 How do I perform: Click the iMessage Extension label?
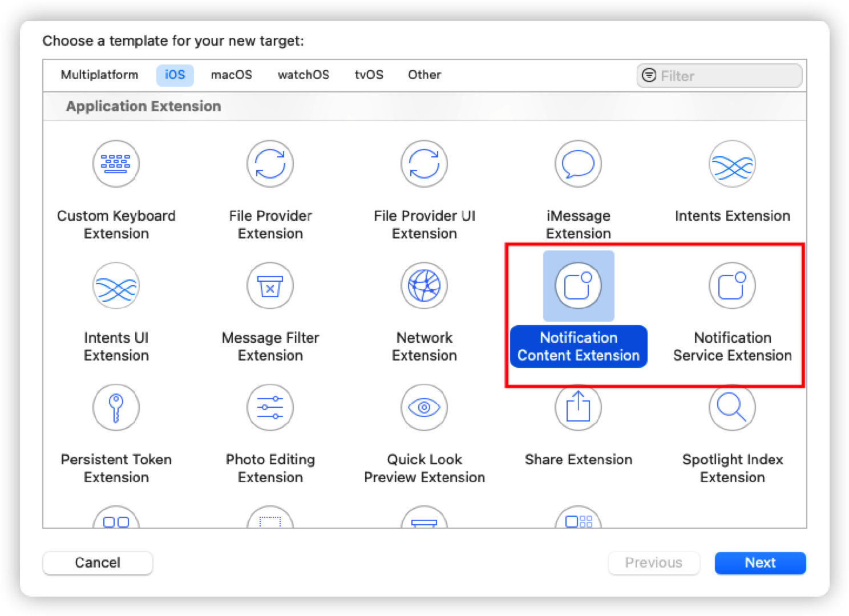[578, 225]
